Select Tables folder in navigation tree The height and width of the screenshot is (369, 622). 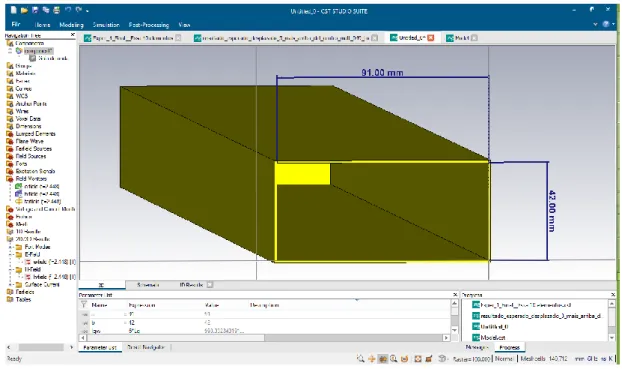pos(23,300)
